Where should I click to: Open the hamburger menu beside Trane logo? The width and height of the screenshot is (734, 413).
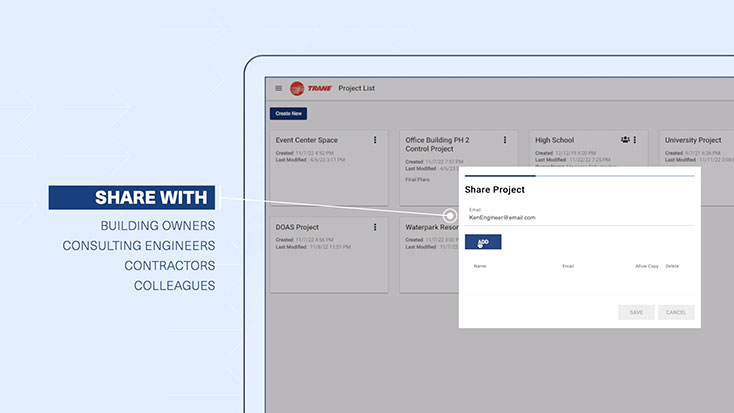pyautogui.click(x=279, y=89)
